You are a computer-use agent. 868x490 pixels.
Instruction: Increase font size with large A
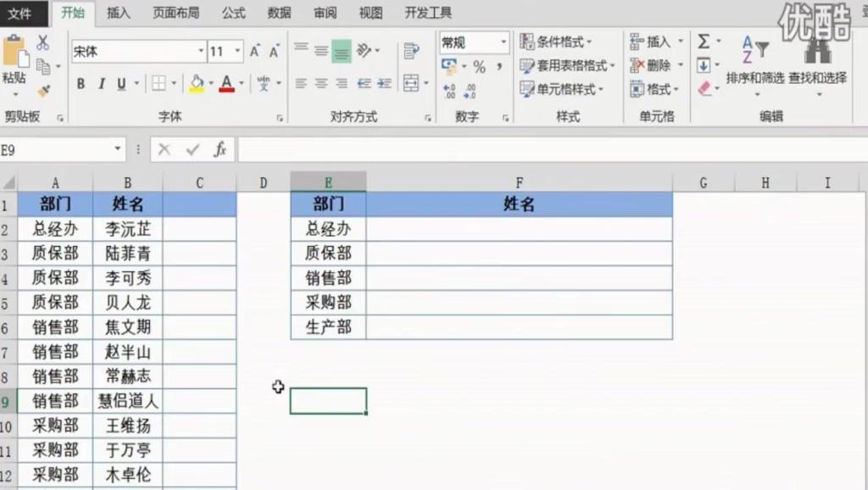(x=254, y=52)
